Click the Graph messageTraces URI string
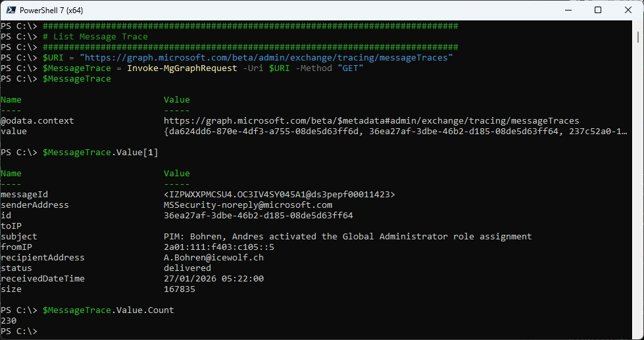This screenshot has height=340, width=644. click(x=266, y=58)
